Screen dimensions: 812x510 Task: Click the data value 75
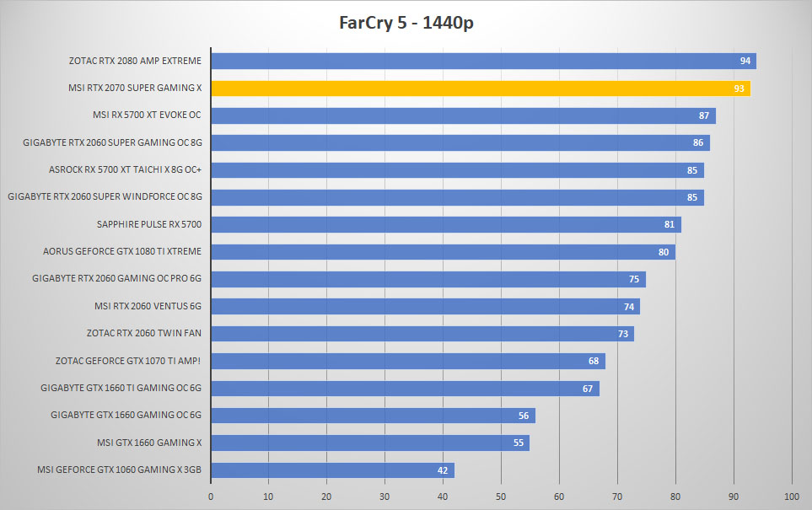[634, 279]
